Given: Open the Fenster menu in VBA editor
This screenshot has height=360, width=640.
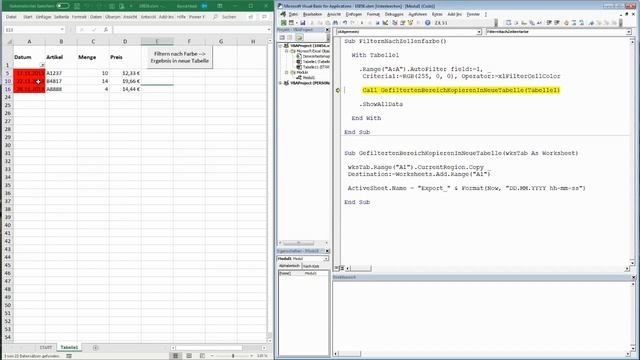Looking at the screenshot, I should click(x=473, y=14).
